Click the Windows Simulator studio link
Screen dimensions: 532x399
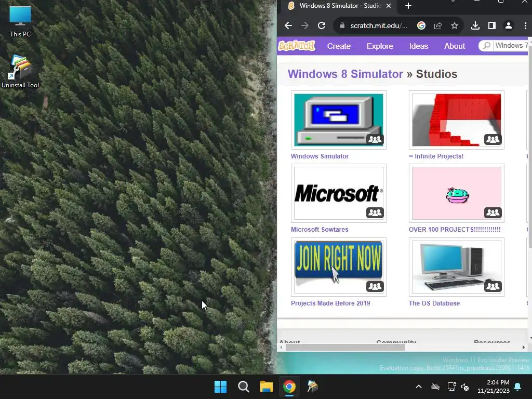click(320, 156)
